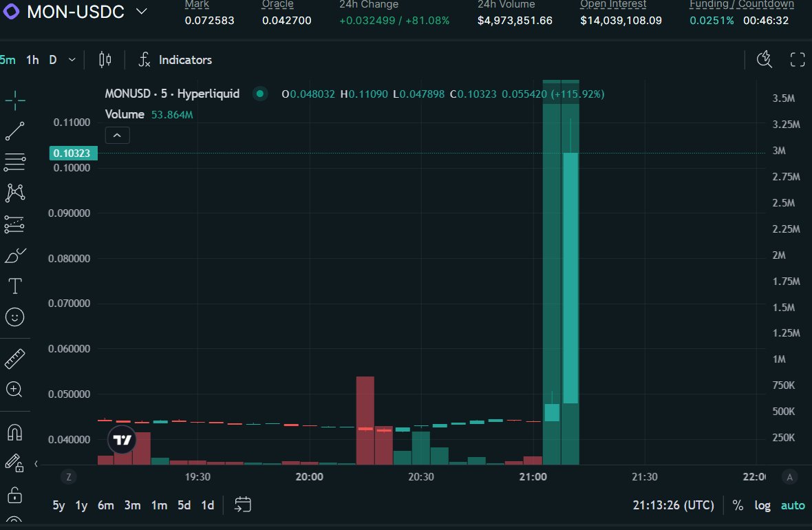Open the go to date calendar
Screen dimensions: 812x530
(x=243, y=505)
